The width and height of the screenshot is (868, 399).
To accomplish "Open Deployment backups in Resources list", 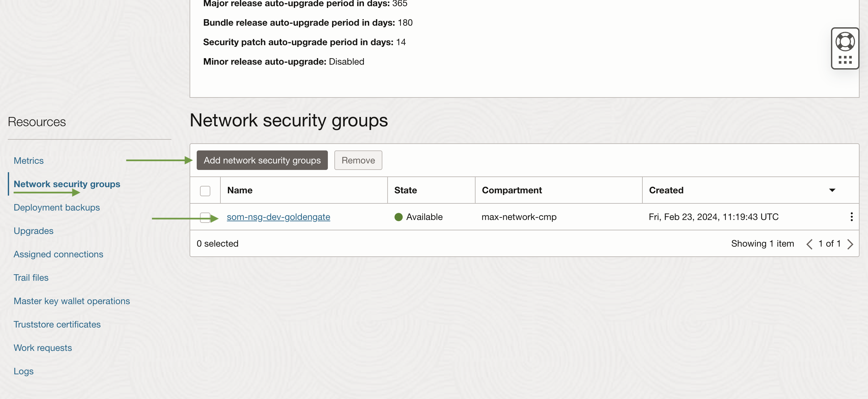I will (56, 207).
